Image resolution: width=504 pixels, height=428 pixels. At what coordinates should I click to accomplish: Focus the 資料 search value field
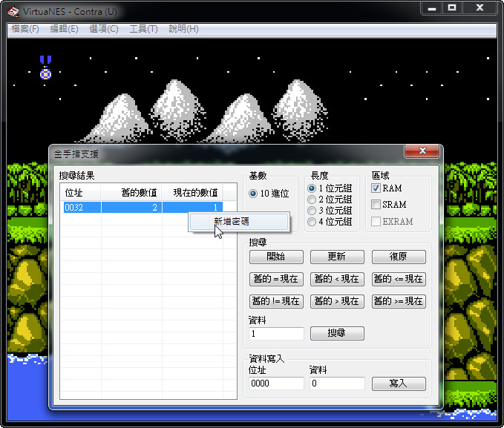[276, 334]
